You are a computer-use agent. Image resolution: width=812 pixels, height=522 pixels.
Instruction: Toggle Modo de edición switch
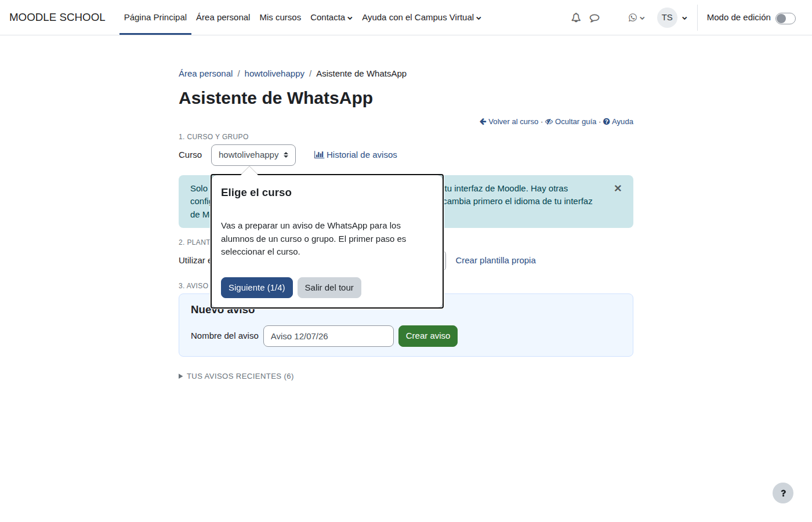click(x=785, y=18)
